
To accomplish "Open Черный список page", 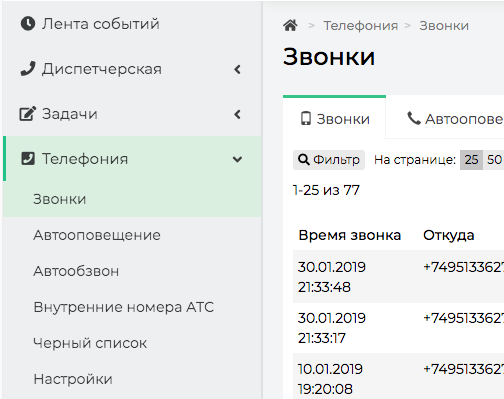I will (x=90, y=343).
